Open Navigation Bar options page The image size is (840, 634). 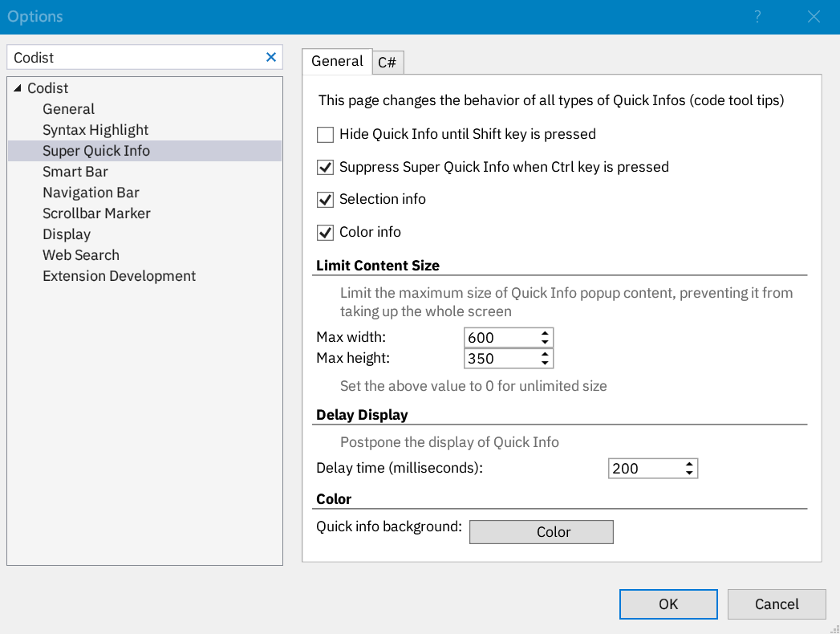[91, 193]
